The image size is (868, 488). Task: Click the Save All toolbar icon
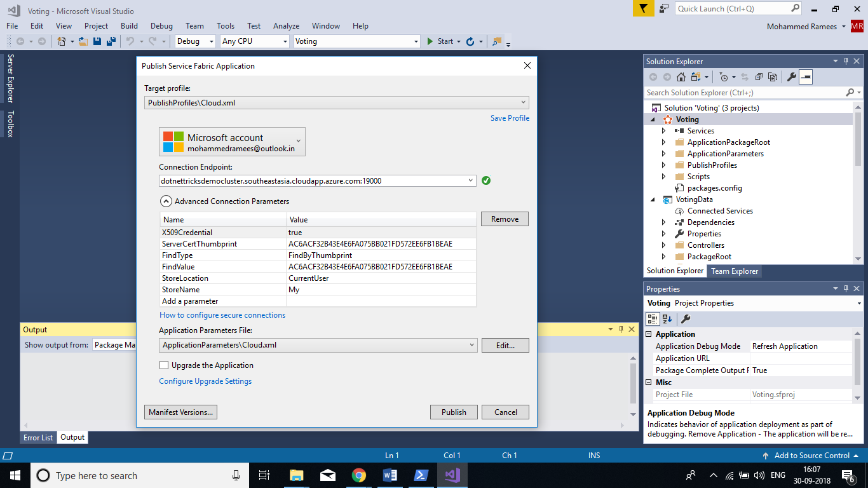111,41
